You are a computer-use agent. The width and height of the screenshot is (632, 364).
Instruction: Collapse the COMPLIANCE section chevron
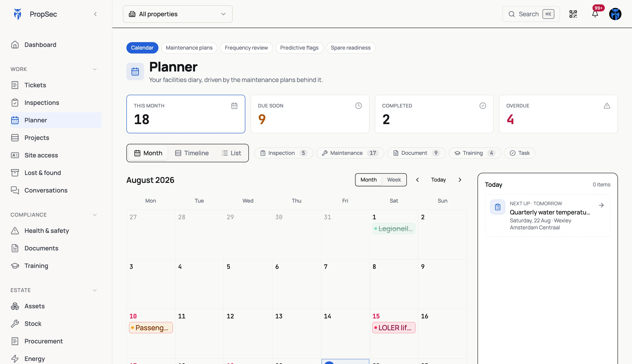95,215
